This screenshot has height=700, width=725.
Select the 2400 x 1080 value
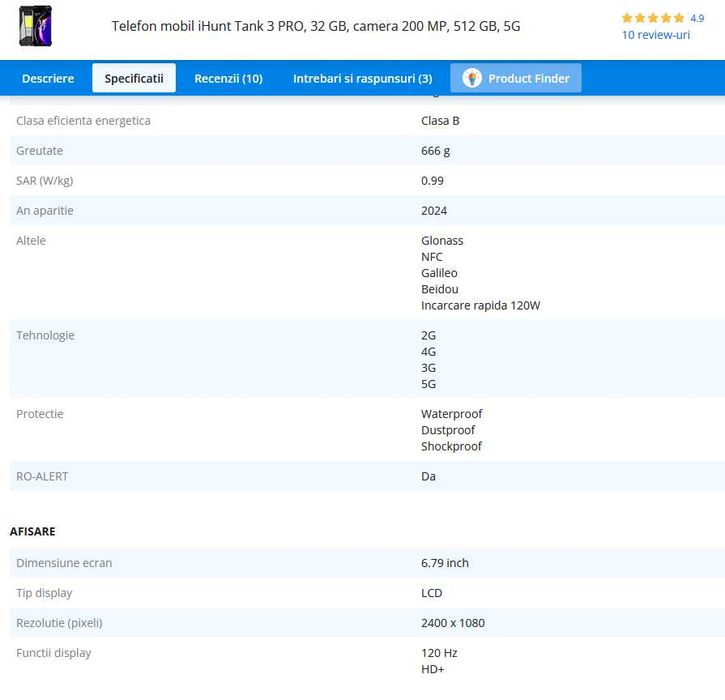click(x=453, y=623)
